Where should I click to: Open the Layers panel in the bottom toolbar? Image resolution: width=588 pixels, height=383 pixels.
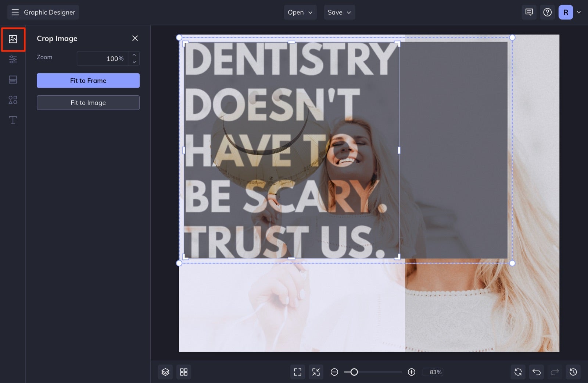(165, 372)
